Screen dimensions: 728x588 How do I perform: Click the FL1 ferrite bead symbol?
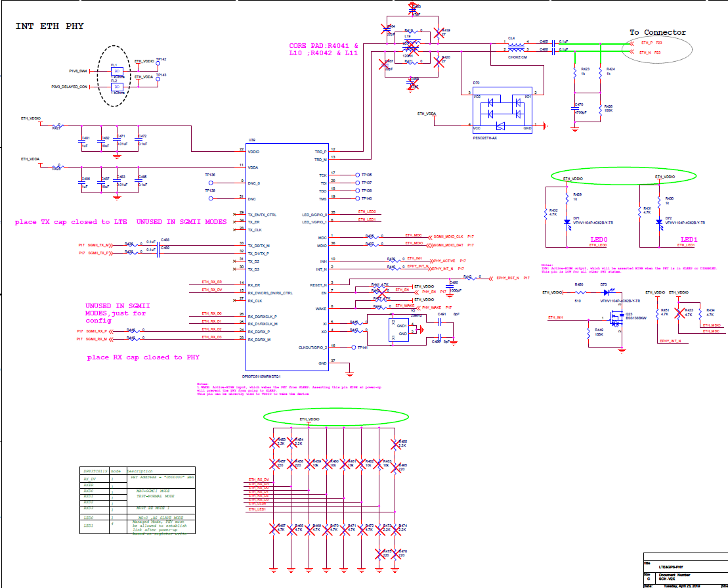[x=117, y=71]
